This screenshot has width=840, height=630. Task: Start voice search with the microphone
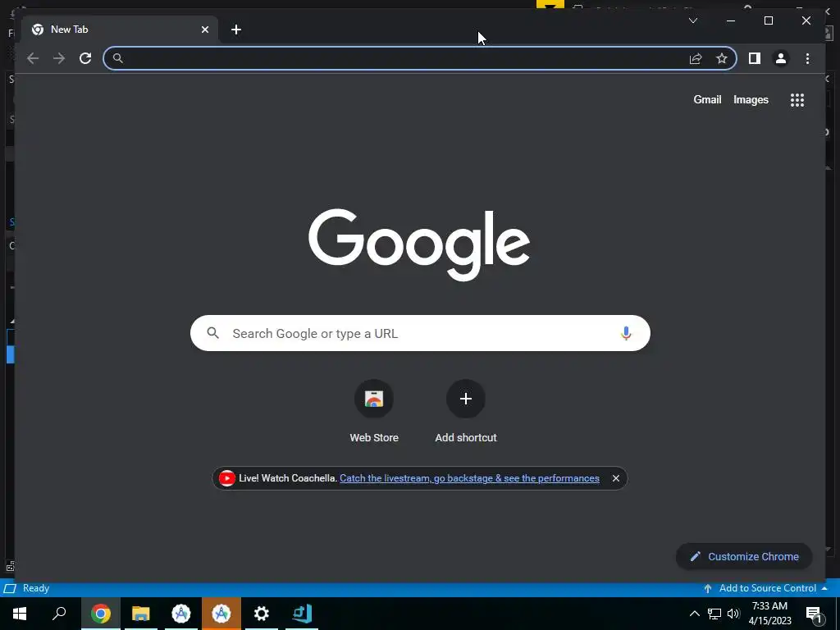626,333
